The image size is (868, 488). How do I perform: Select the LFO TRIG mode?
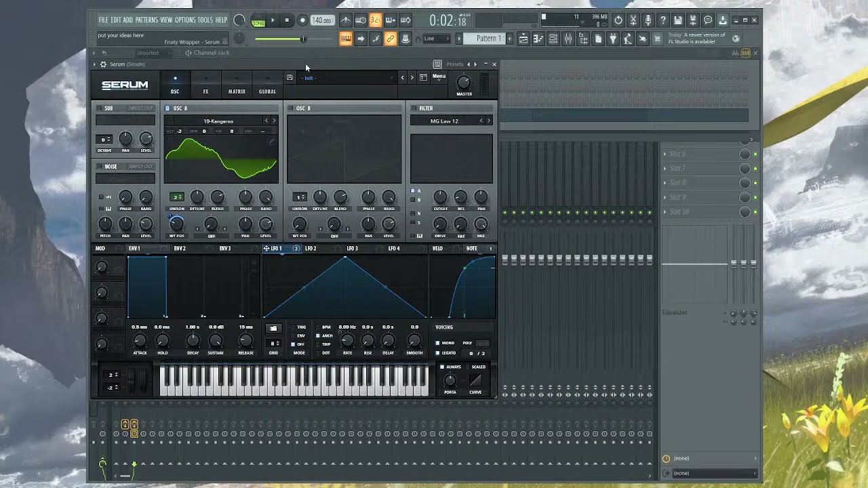click(293, 327)
